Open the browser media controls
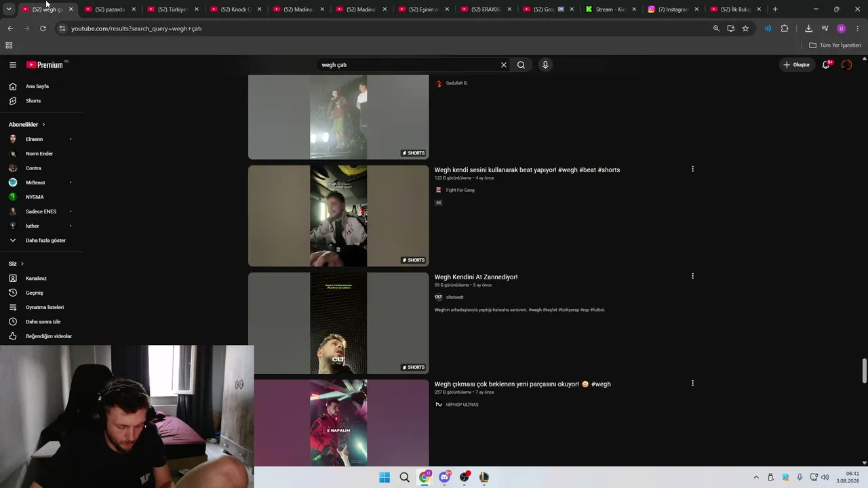The height and width of the screenshot is (488, 868). [825, 28]
